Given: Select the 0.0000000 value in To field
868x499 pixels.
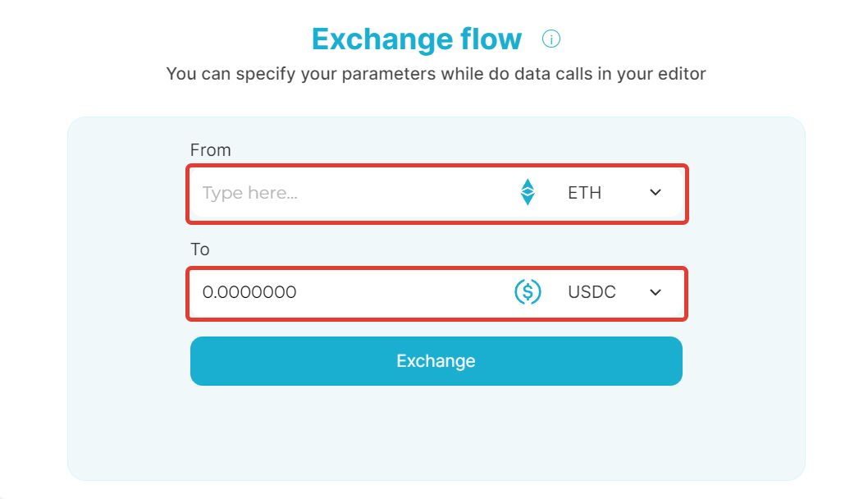Looking at the screenshot, I should [x=249, y=292].
